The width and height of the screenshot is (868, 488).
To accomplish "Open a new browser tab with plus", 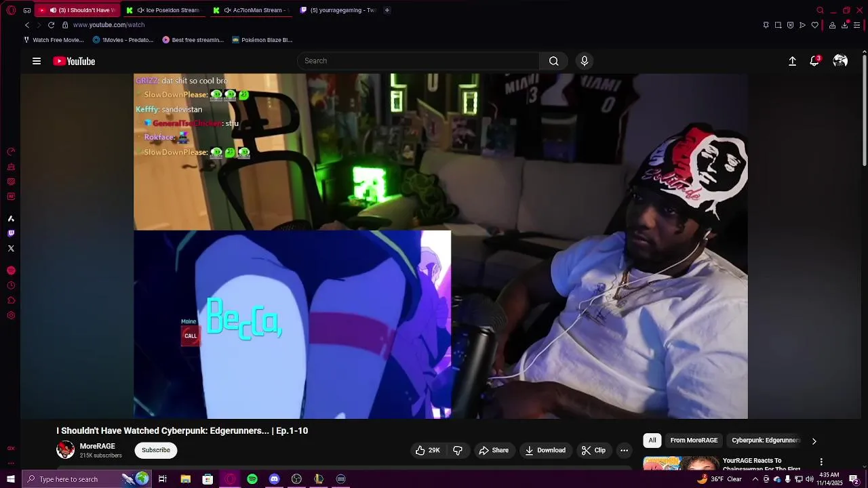I will (387, 10).
